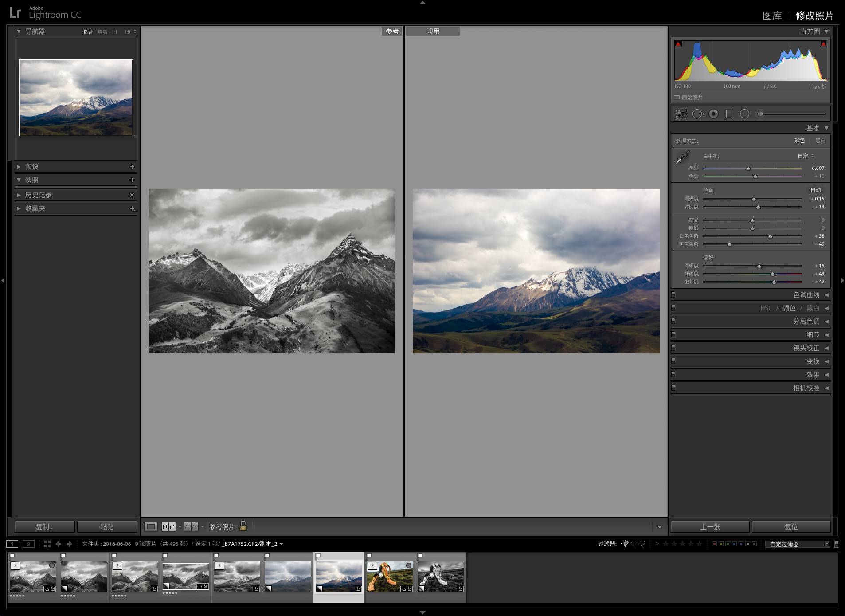Switch to loupe single-view mode
The height and width of the screenshot is (616, 845).
[151, 526]
